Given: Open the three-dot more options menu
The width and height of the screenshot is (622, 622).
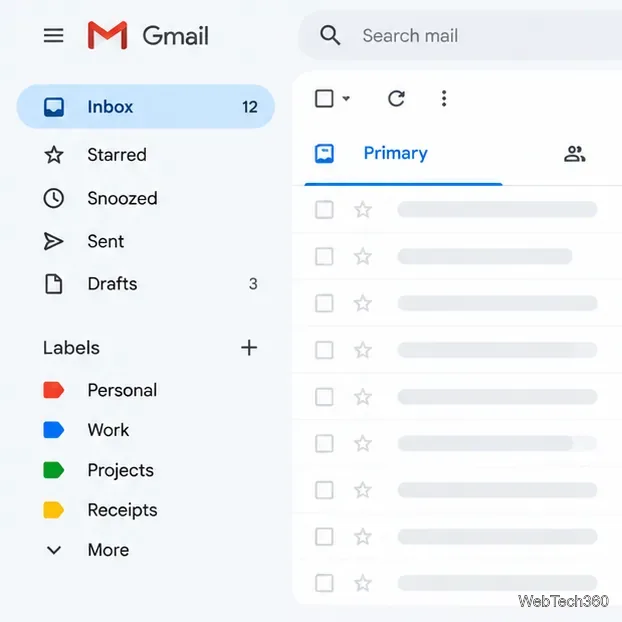Looking at the screenshot, I should 444,98.
